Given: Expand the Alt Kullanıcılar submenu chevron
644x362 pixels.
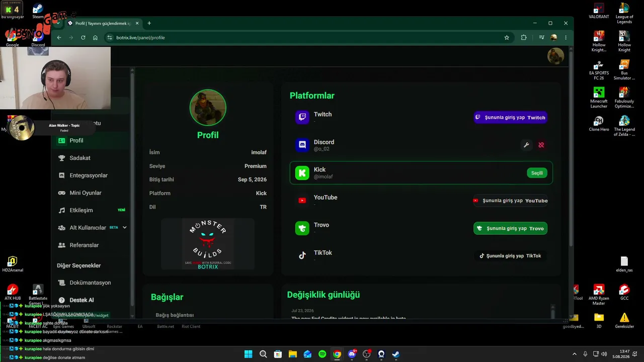Looking at the screenshot, I should tap(125, 228).
